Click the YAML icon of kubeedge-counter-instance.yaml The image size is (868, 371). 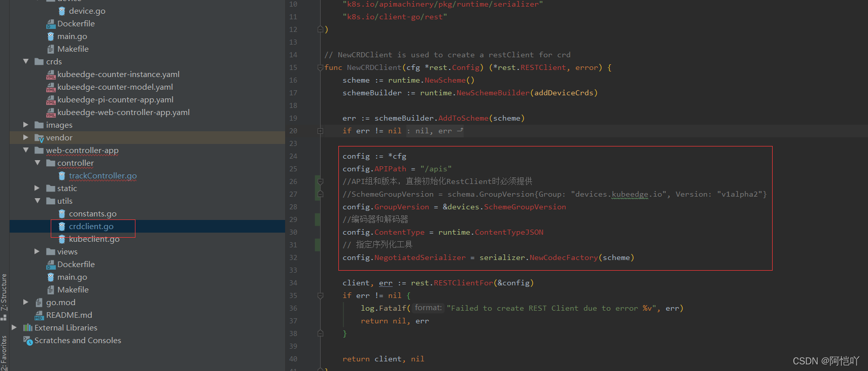51,75
